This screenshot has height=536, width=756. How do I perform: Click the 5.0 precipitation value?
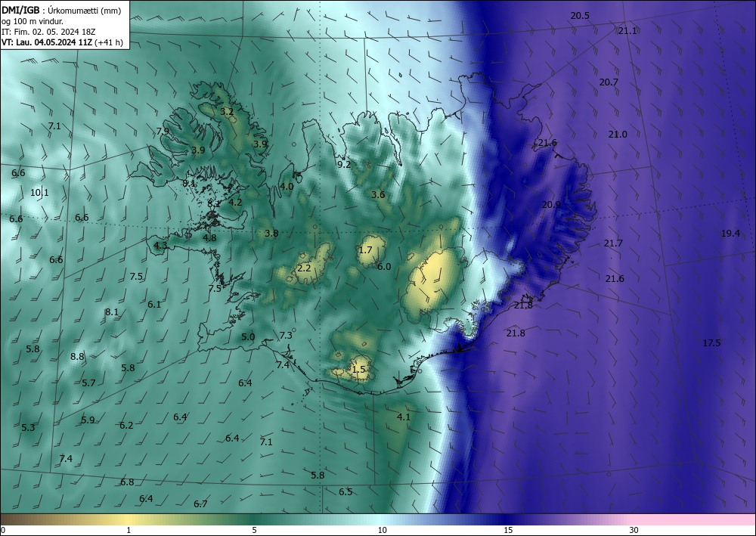pyautogui.click(x=248, y=337)
